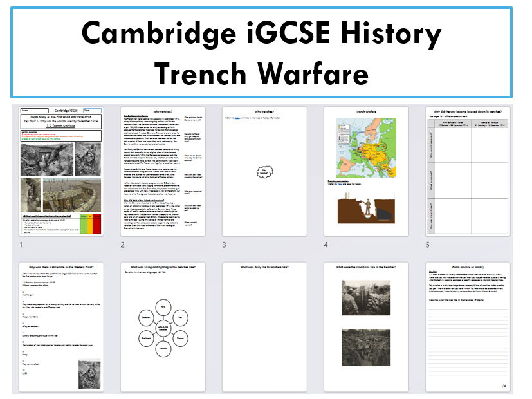Select the stalemate on Western Front page
Viewport: 532px width, 399px height.
[x=61, y=327]
